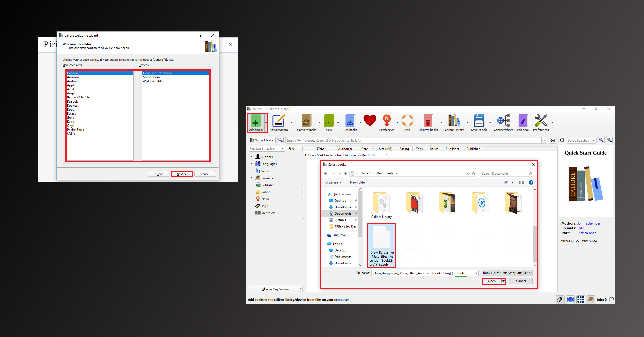Expand the Authors tag category
This screenshot has height=337, width=644.
pos(251,157)
